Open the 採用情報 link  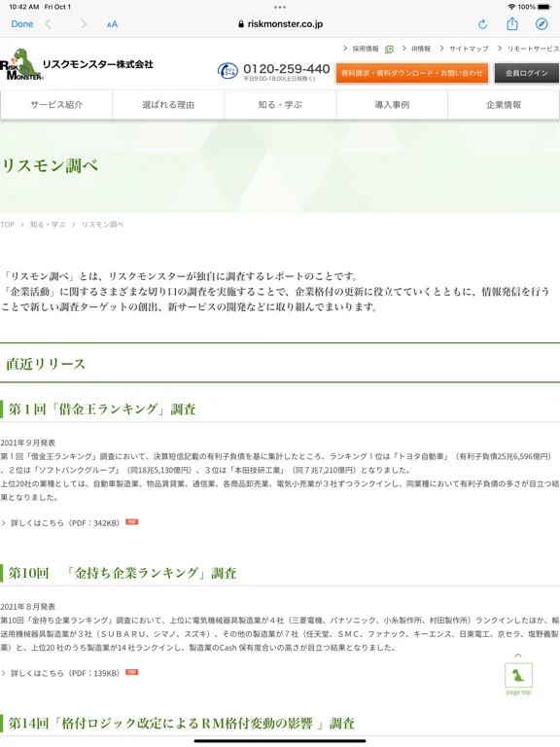coord(366,49)
